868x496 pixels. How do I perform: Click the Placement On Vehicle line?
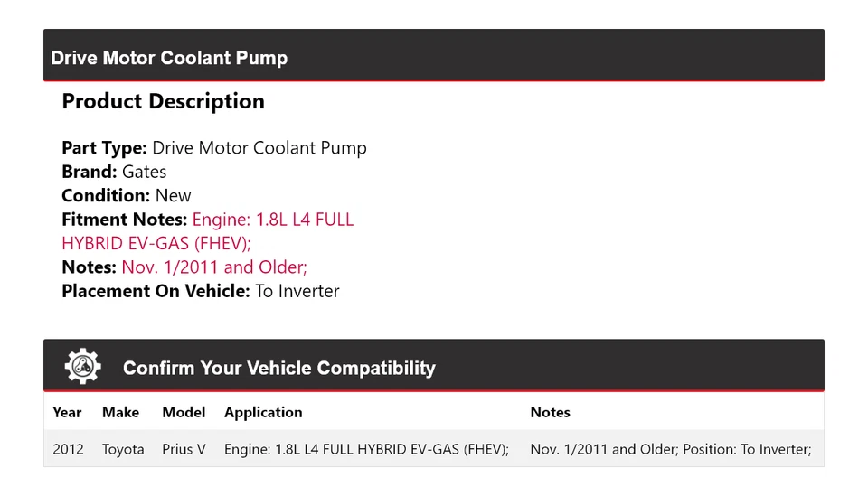200,291
